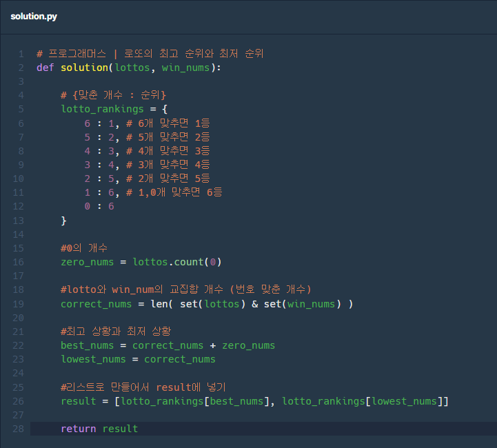Click 'result' variable on line 26
Viewport: 497px width, 448px height.
tap(79, 401)
